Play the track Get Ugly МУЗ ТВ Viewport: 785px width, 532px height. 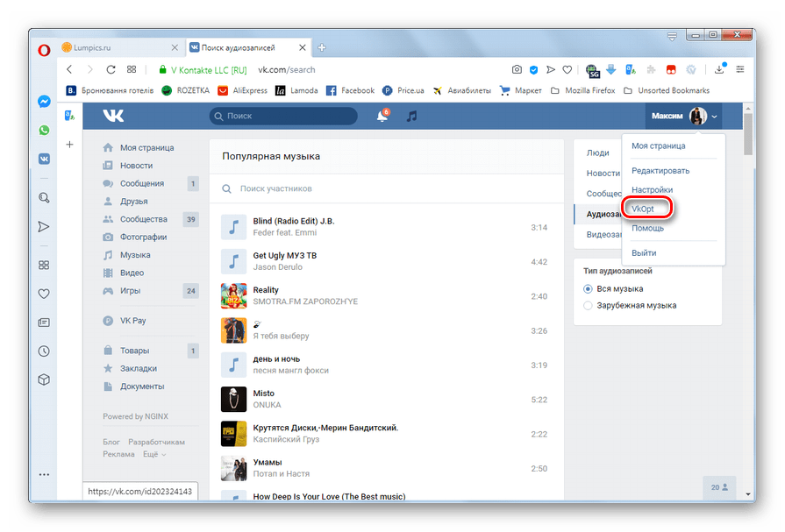(x=234, y=262)
